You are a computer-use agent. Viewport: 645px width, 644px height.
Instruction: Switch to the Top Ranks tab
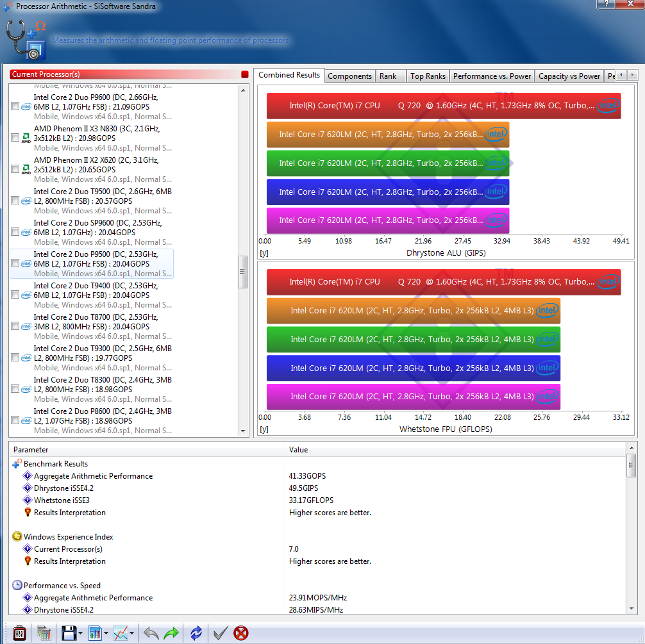[x=428, y=76]
